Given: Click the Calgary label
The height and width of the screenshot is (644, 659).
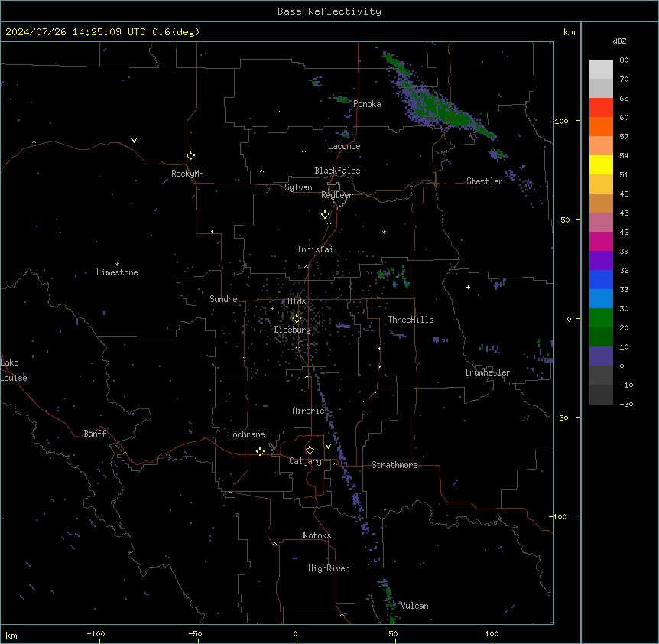Looking at the screenshot, I should (x=305, y=461).
